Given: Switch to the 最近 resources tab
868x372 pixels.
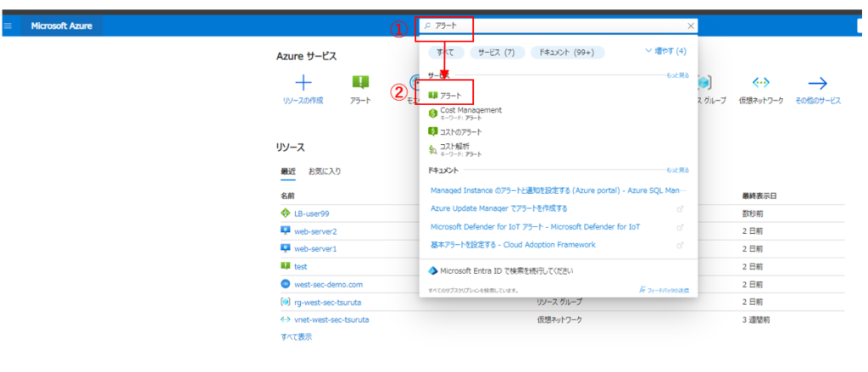Looking at the screenshot, I should [x=288, y=171].
